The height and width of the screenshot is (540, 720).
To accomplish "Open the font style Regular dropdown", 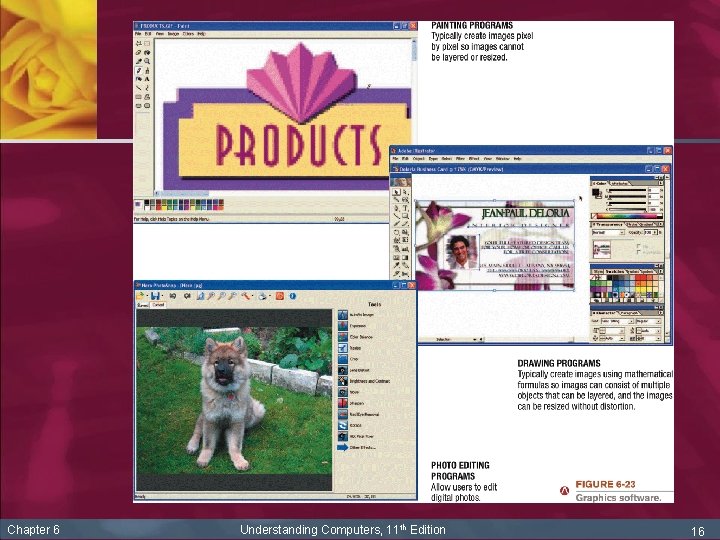I will click(648, 321).
